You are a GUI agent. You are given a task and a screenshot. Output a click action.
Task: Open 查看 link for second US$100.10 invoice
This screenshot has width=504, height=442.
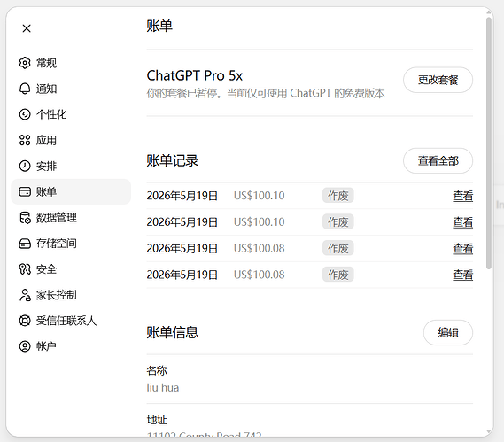[x=462, y=222]
